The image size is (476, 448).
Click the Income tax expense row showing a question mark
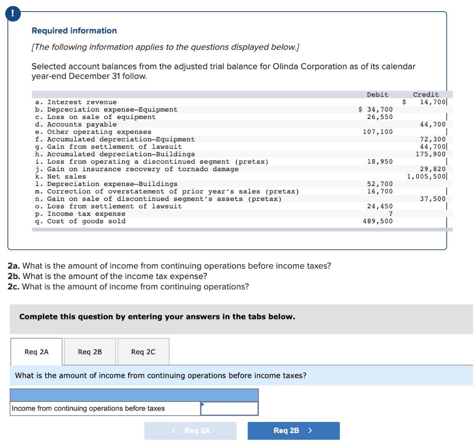click(139, 214)
